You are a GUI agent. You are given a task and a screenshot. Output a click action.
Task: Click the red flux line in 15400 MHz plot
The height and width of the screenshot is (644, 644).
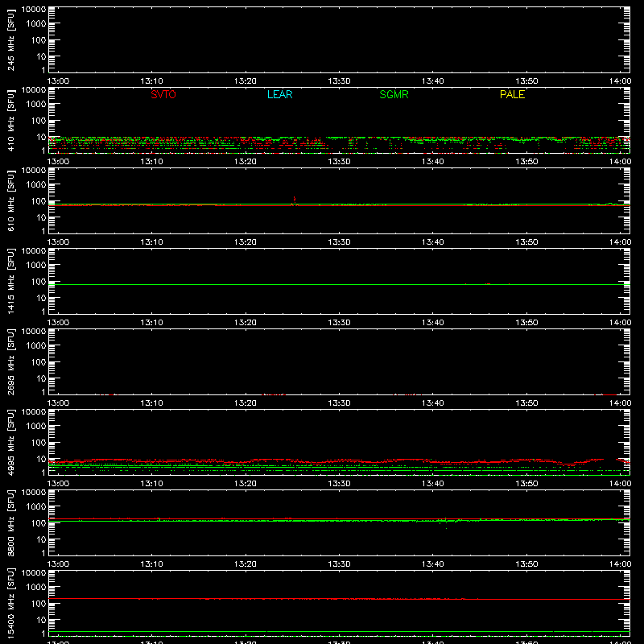(x=339, y=599)
